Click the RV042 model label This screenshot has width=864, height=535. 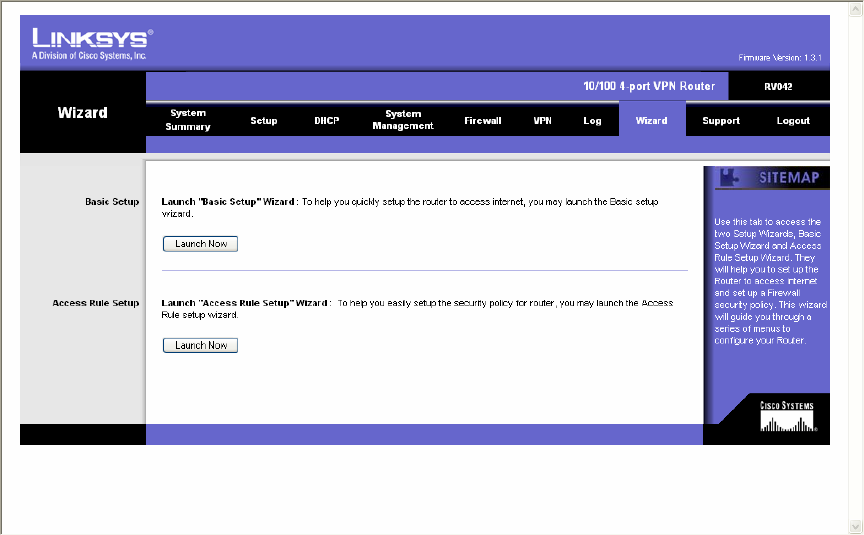(778, 87)
